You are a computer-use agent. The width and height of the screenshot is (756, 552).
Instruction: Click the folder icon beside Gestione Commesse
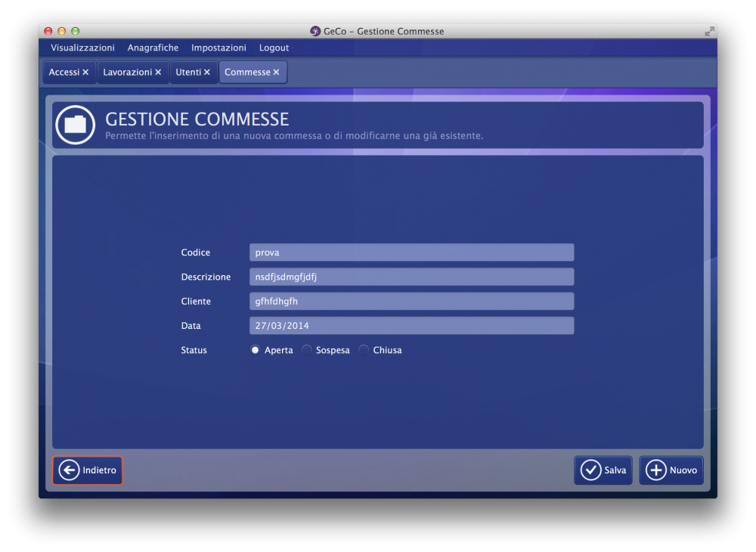75,125
